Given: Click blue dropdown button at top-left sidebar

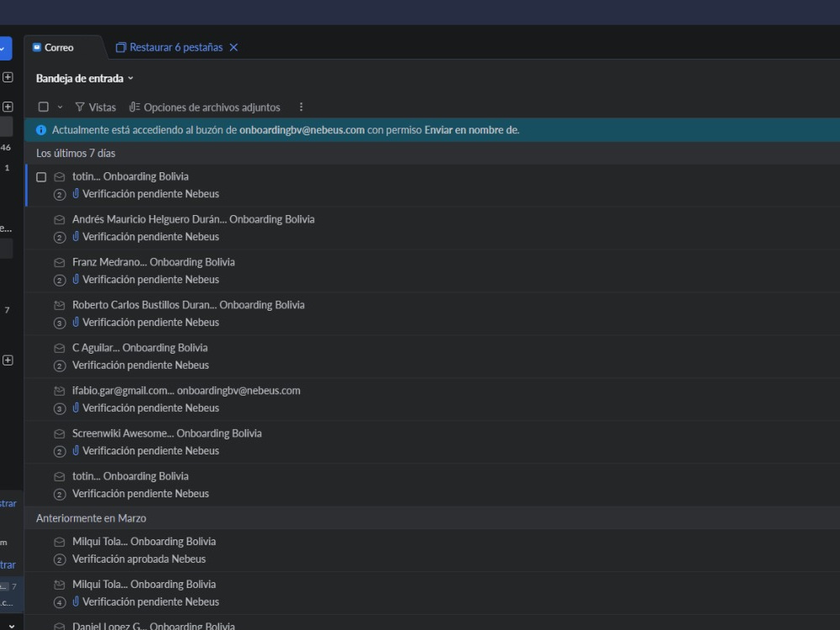Looking at the screenshot, I should [x=5, y=49].
